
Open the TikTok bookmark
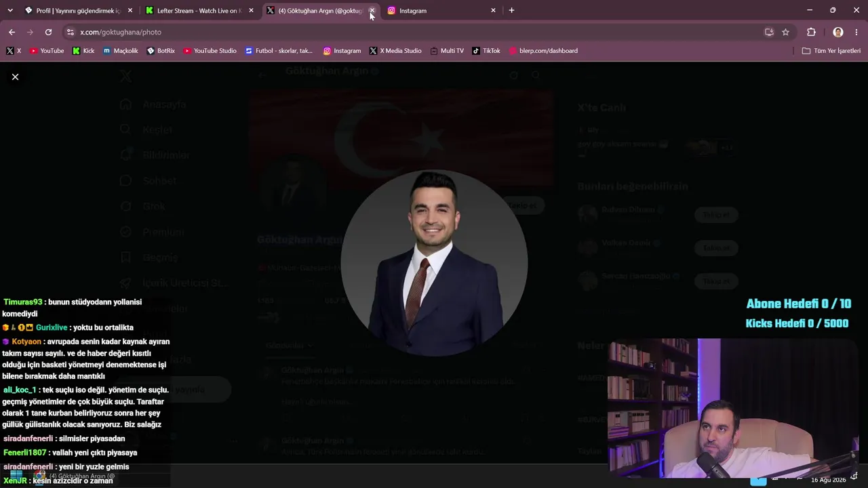point(486,51)
